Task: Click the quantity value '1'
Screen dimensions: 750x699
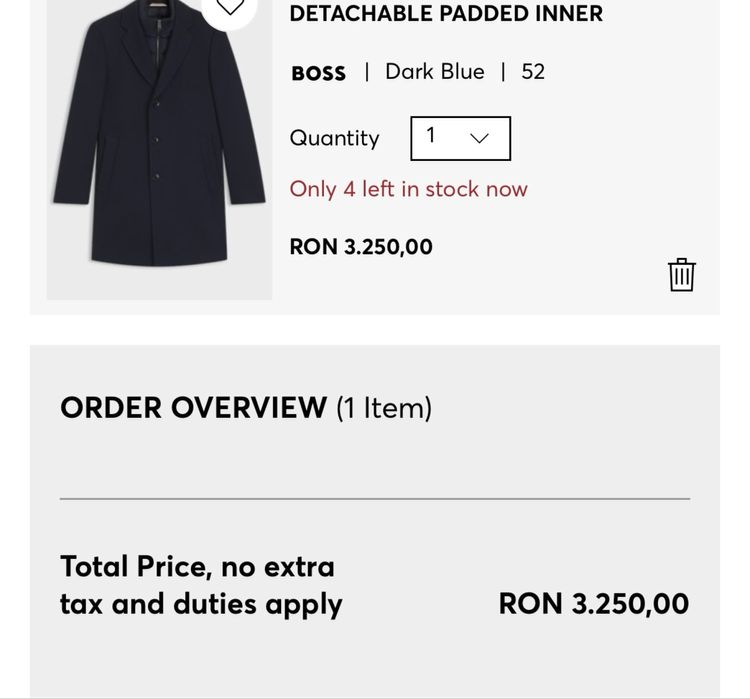Action: click(x=431, y=136)
